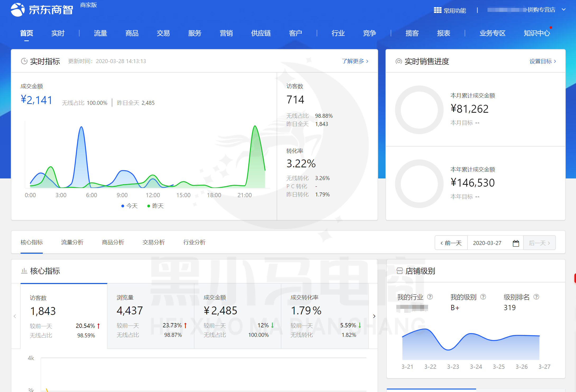Toggle 昨天 legend in sales chart
The width and height of the screenshot is (576, 392).
(x=155, y=206)
